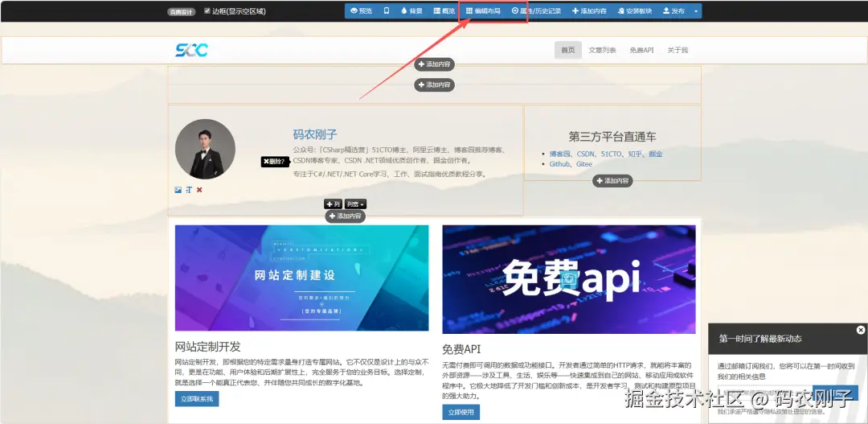Viewport: 868px width, 424px height.
Task: Open the 关于我 navigation tab
Action: [678, 50]
